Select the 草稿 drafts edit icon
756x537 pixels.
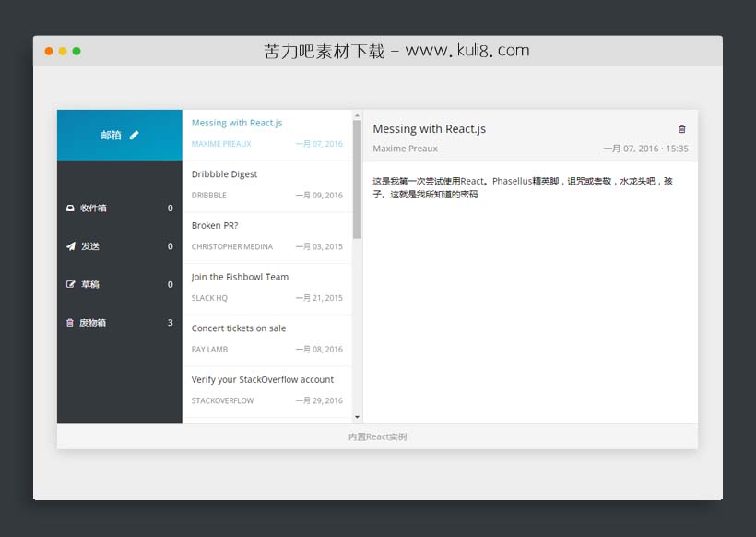71,284
